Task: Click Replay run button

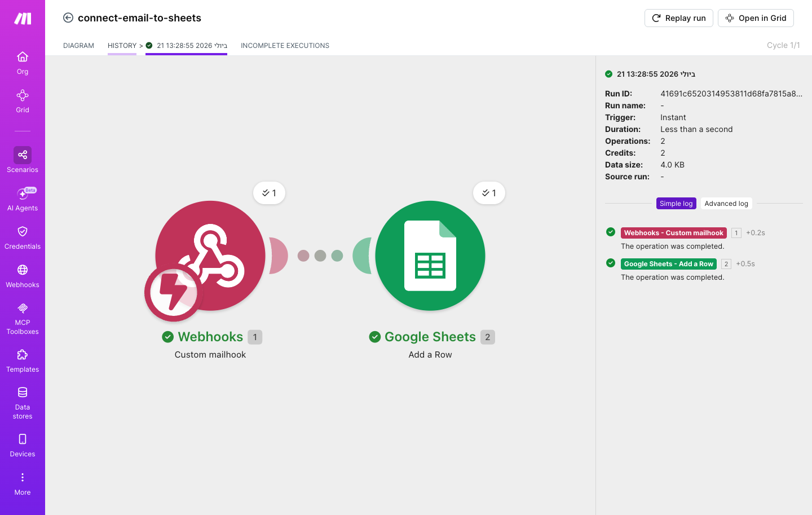Action: tap(679, 18)
